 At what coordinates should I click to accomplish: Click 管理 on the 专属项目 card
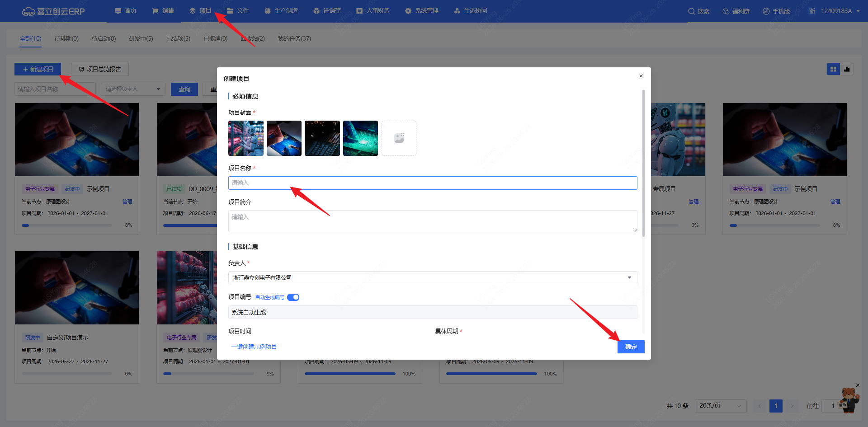point(694,202)
